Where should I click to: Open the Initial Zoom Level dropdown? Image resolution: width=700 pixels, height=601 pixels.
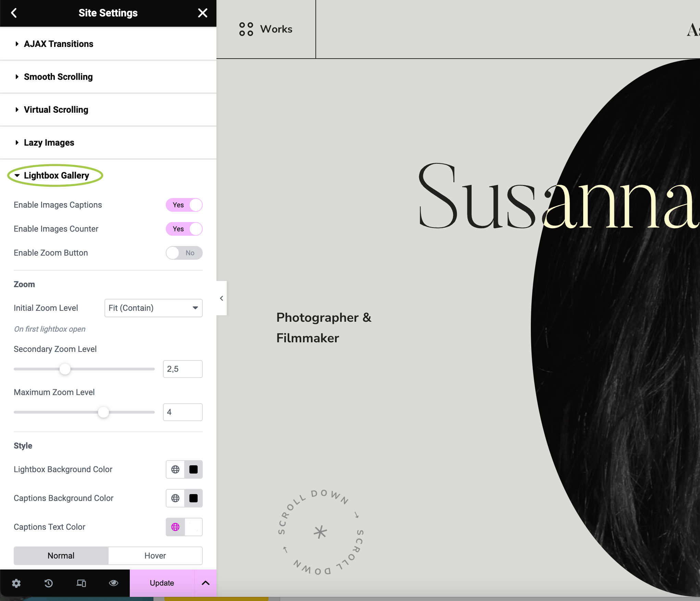tap(153, 308)
